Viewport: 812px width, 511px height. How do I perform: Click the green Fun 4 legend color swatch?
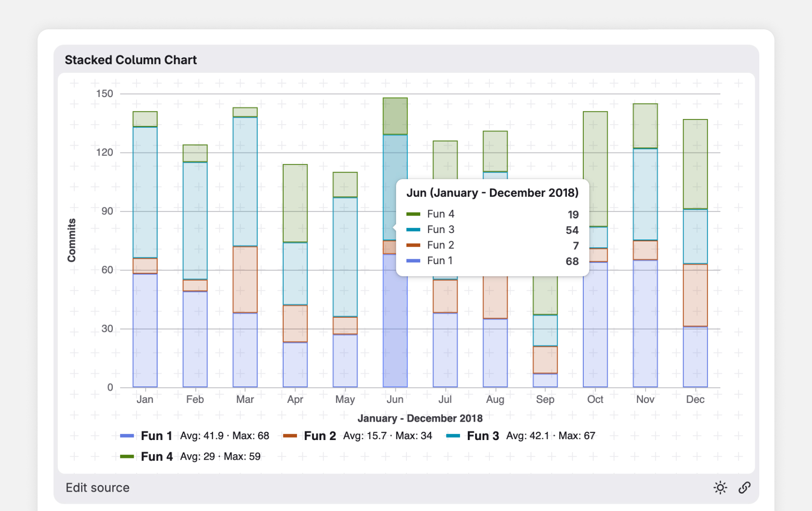(x=127, y=457)
